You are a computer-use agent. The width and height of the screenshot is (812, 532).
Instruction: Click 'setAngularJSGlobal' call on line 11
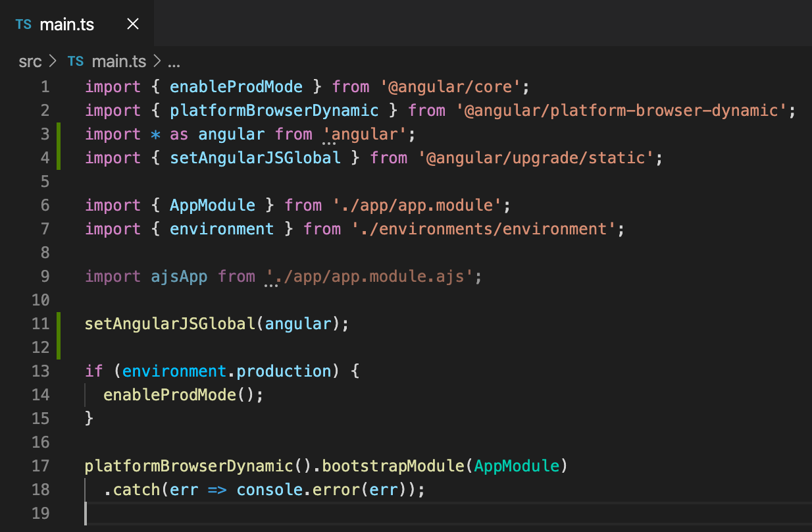(x=170, y=324)
